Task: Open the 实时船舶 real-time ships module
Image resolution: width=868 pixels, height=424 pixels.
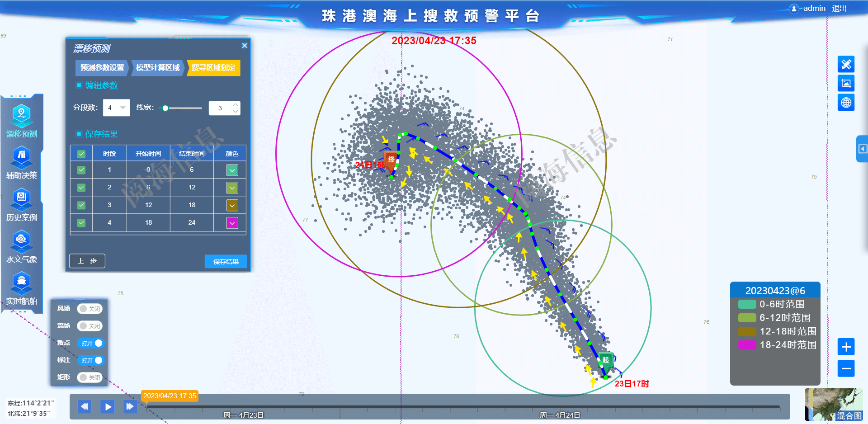Action: click(21, 288)
